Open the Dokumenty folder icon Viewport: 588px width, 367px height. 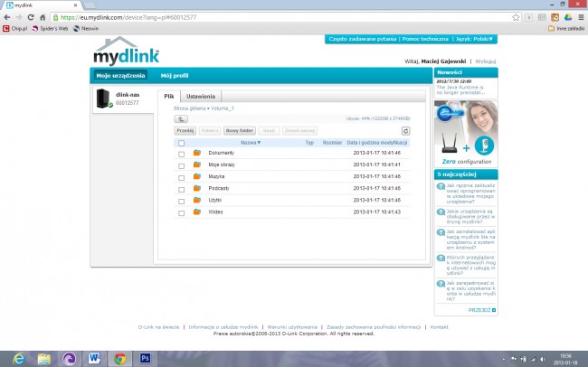click(x=197, y=153)
